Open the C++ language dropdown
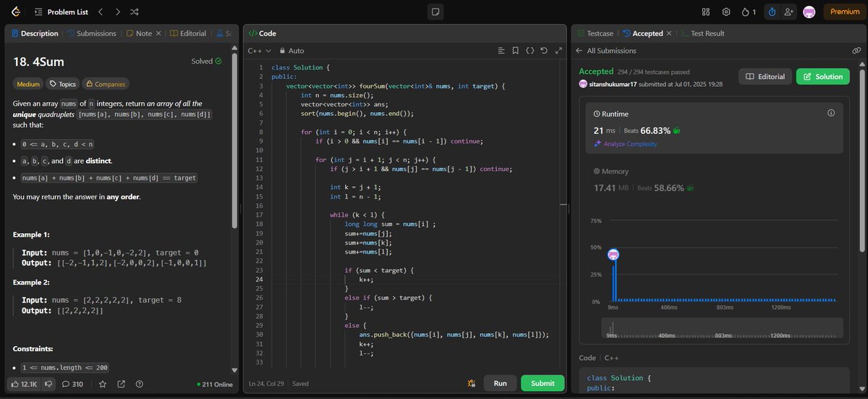 click(x=259, y=51)
